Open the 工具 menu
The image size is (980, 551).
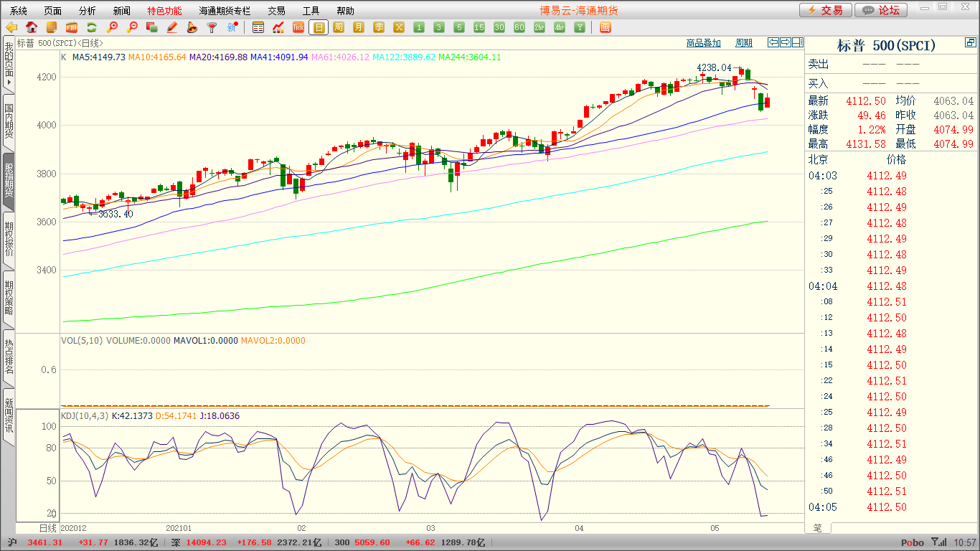click(311, 11)
